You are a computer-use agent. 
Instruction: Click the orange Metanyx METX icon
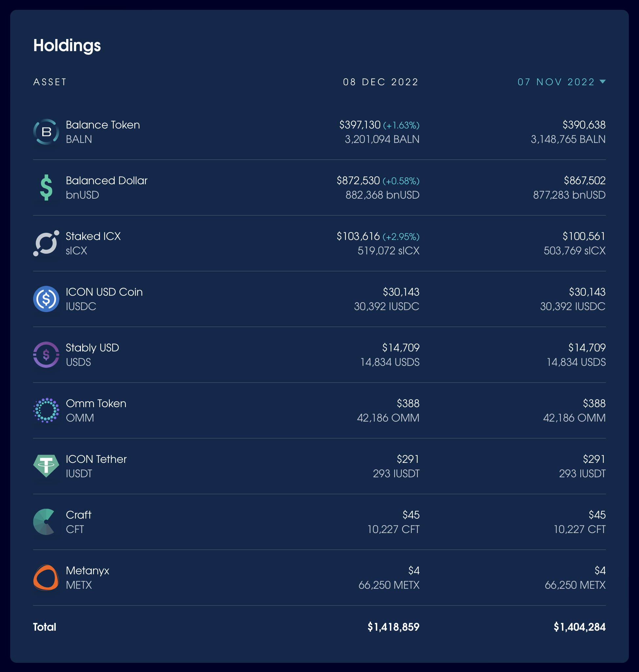[x=46, y=578]
